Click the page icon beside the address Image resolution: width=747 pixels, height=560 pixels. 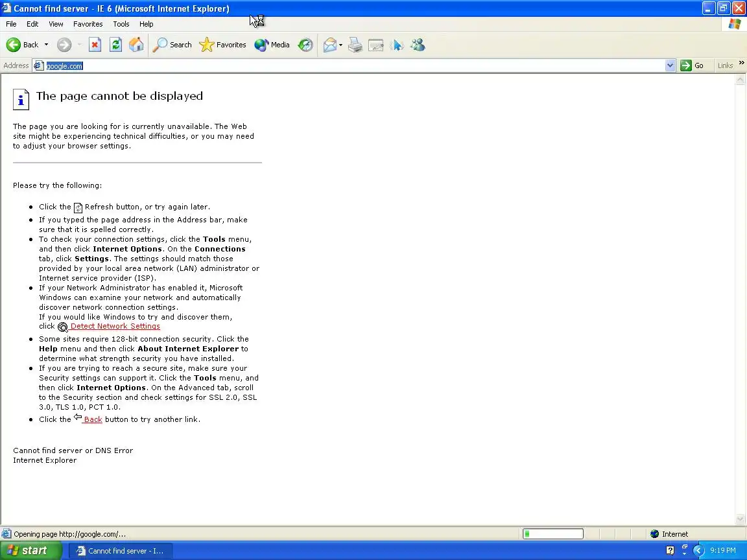click(39, 65)
